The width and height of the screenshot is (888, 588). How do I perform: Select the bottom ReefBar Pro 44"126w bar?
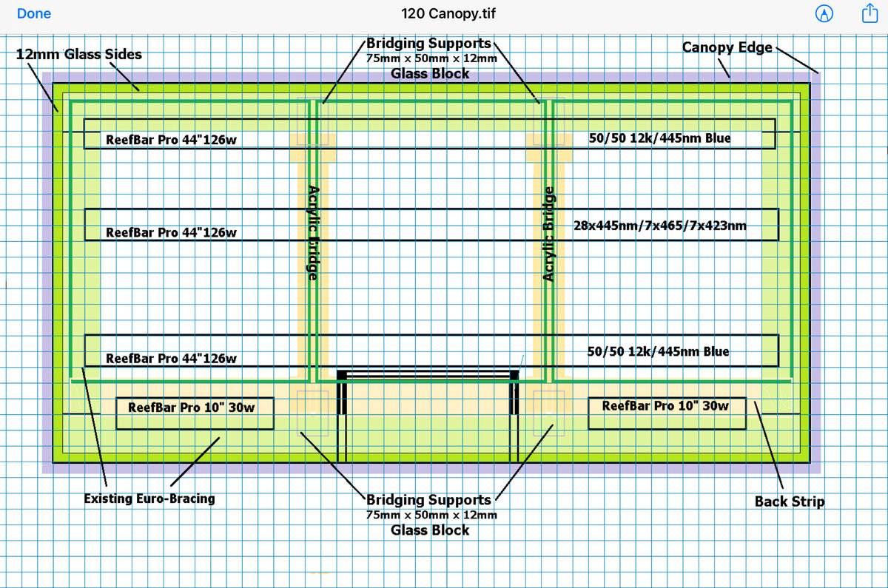coord(431,351)
